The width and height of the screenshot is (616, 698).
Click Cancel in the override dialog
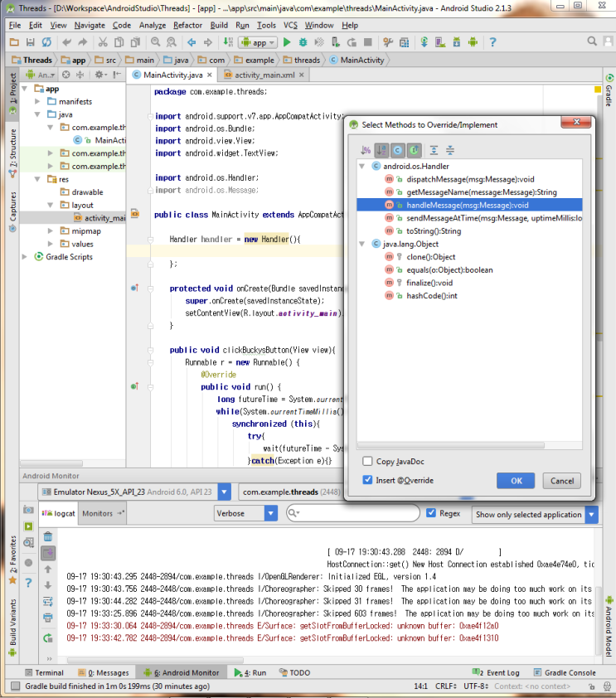(x=562, y=481)
